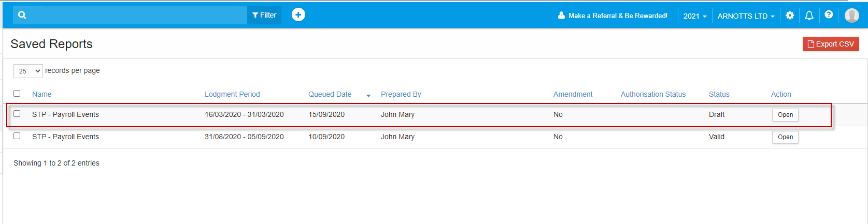Click the help question mark icon
The height and width of the screenshot is (224, 868).
pos(829,15)
